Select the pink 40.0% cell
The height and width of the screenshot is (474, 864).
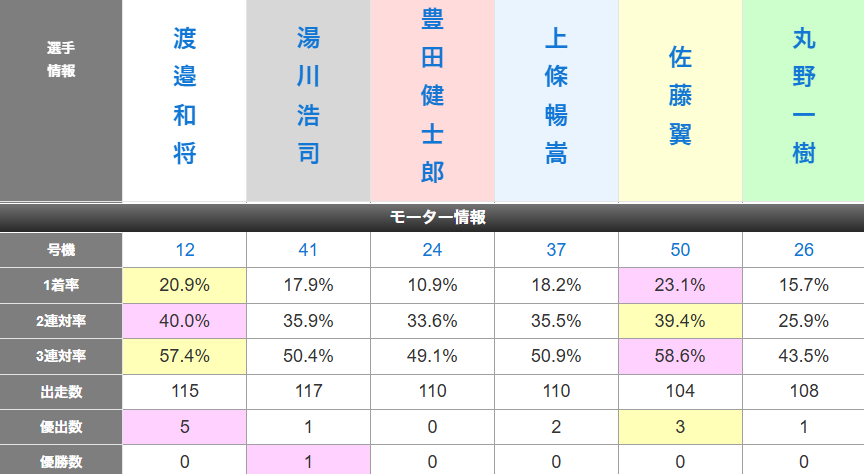point(185,321)
